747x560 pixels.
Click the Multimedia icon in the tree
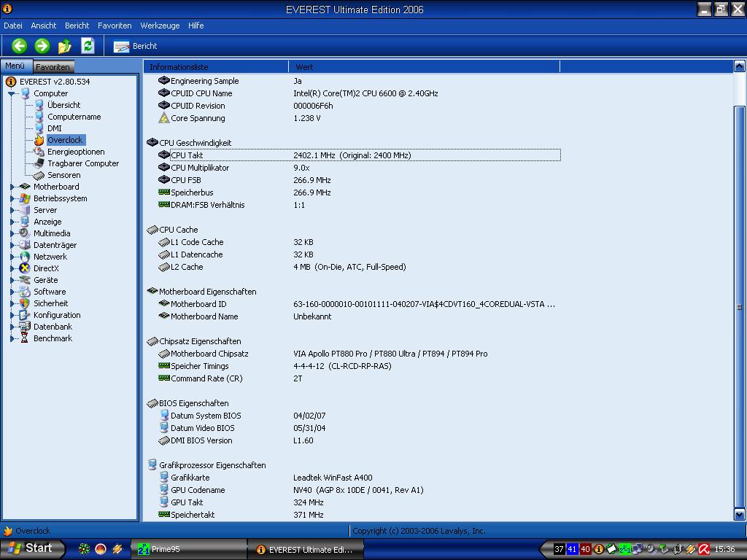point(25,233)
